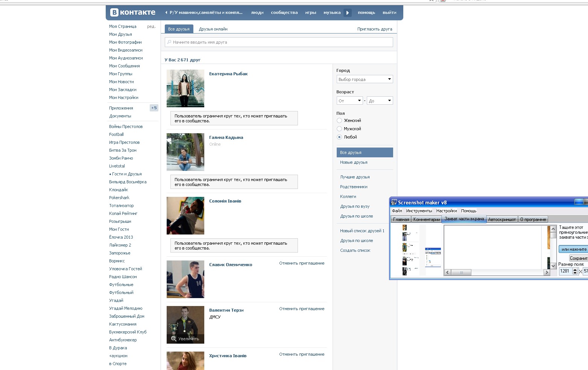Viewport: 588px width, 370px height.
Task: Open Файл menu in Screenshot maker
Action: 397,211
